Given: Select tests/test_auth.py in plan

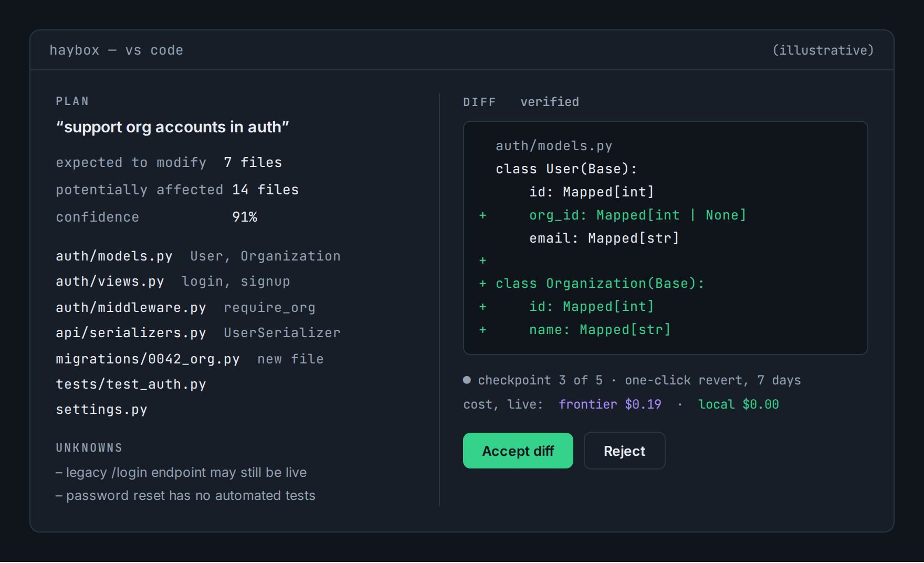Looking at the screenshot, I should pyautogui.click(x=131, y=384).
